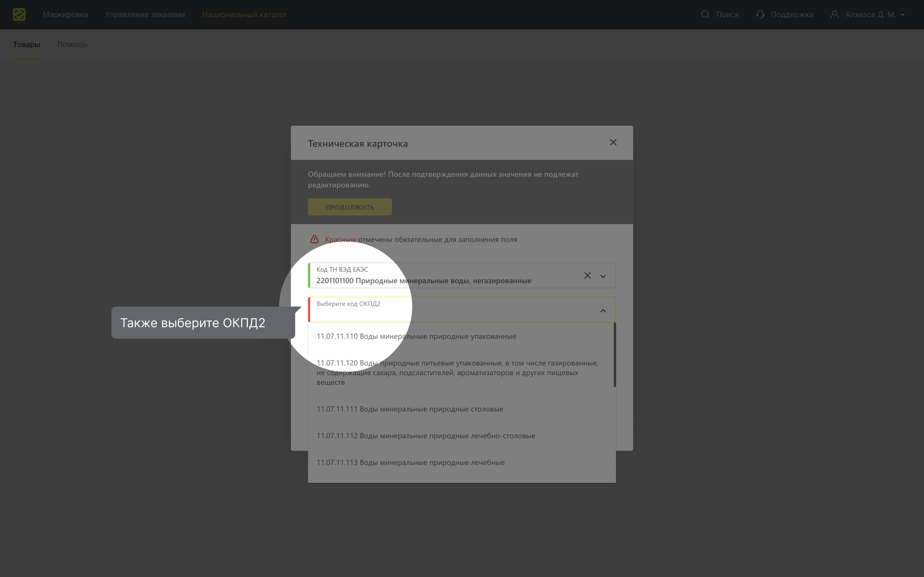Open the Маркировка menu
This screenshot has height=577, width=924.
point(65,14)
